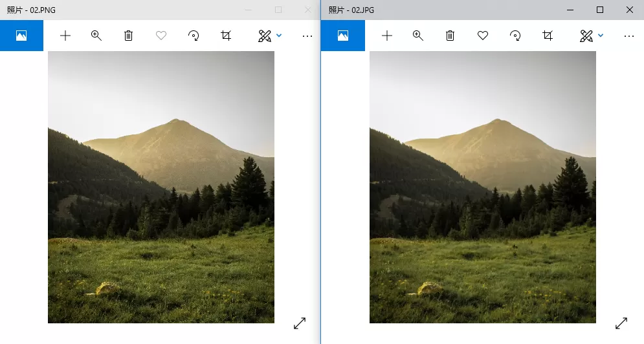Zoom in using the magnifier in the 02.PNG window
The image size is (644, 344).
(96, 36)
